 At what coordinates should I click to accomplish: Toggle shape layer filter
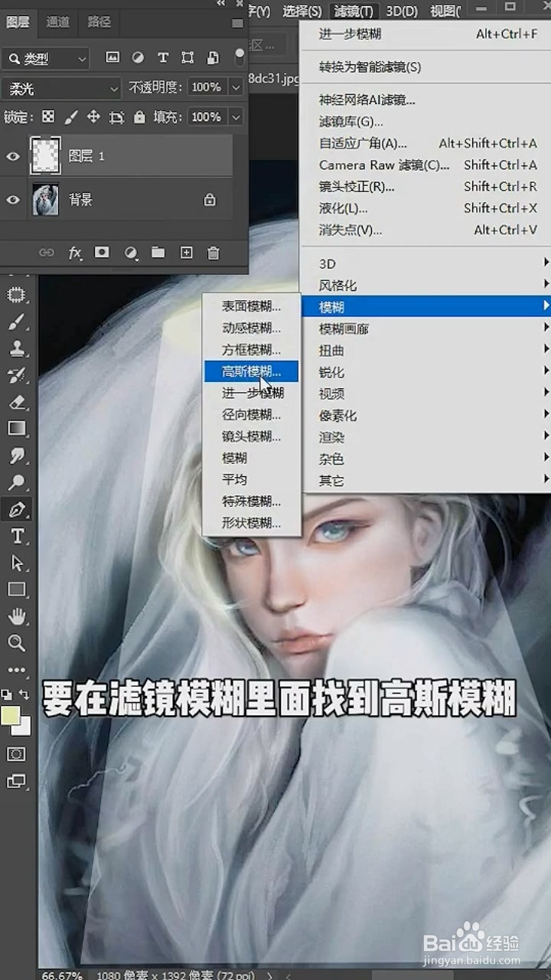(187, 57)
